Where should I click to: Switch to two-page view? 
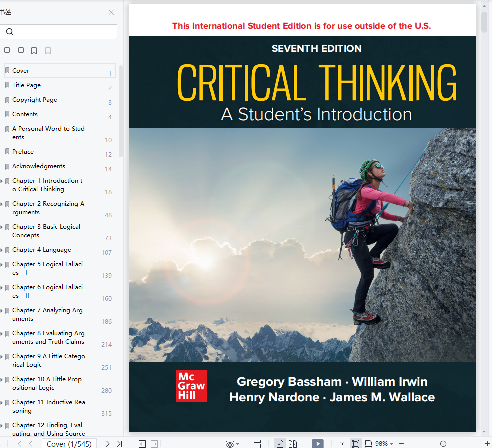coord(293,444)
